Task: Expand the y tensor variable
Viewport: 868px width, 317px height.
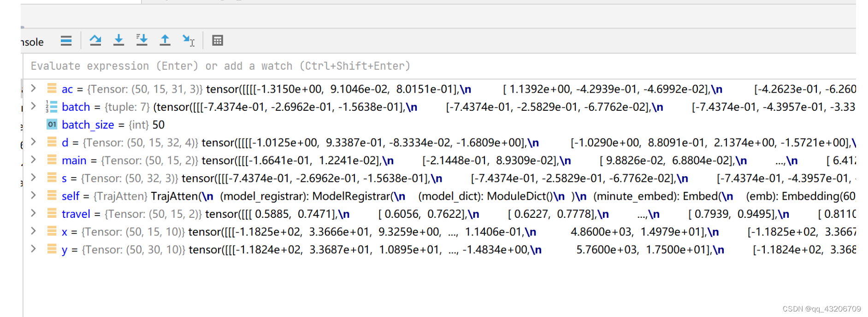Action: [x=33, y=249]
